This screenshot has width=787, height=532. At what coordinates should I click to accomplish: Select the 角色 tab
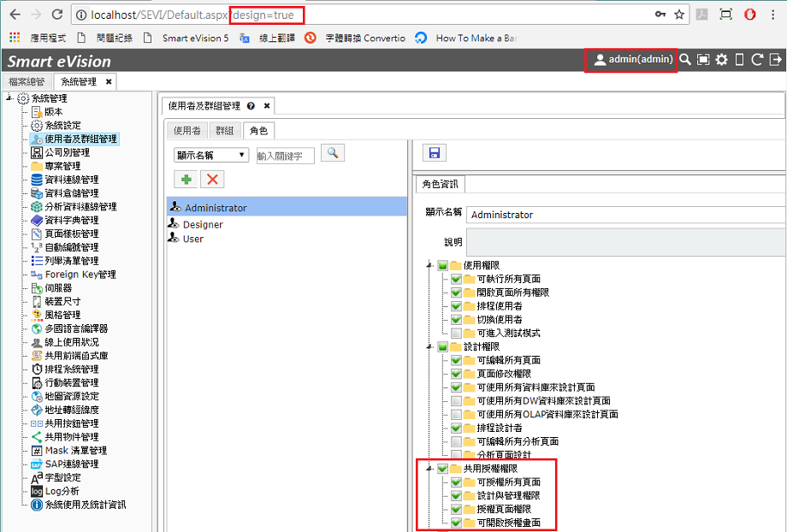[258, 131]
